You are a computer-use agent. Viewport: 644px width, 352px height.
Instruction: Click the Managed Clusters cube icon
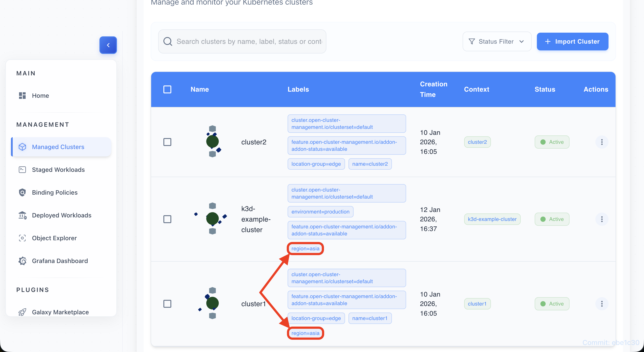[22, 147]
